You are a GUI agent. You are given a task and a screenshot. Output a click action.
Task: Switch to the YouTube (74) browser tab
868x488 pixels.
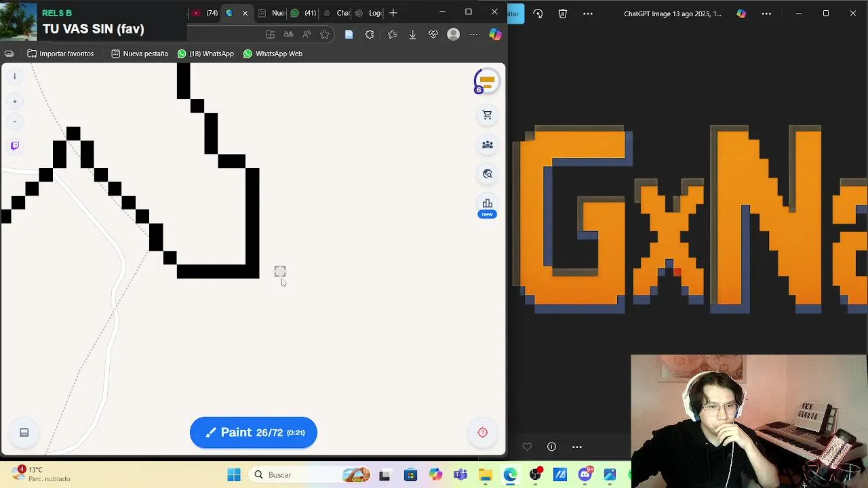pos(205,13)
